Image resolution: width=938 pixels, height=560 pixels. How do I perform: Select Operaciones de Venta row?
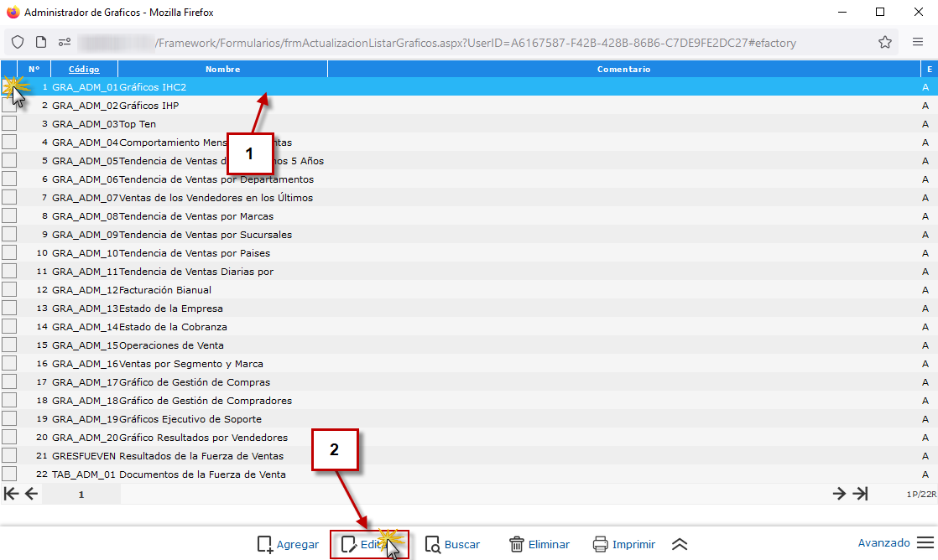(x=469, y=345)
